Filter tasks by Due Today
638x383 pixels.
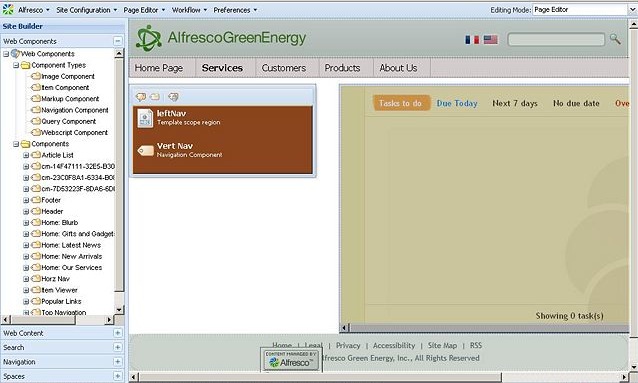point(457,103)
